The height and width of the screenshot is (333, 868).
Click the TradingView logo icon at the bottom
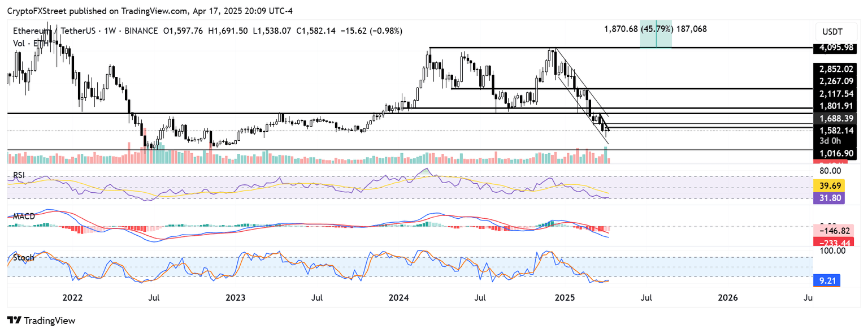point(14,321)
